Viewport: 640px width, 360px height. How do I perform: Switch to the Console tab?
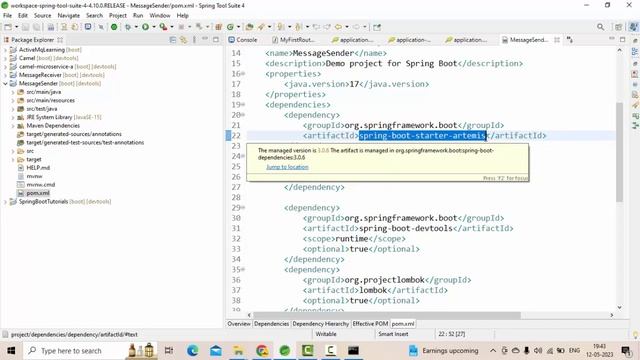pos(243,40)
